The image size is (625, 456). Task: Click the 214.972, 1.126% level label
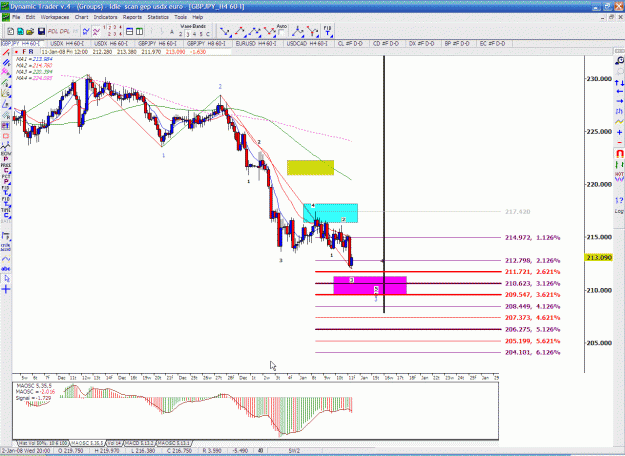pos(533,238)
